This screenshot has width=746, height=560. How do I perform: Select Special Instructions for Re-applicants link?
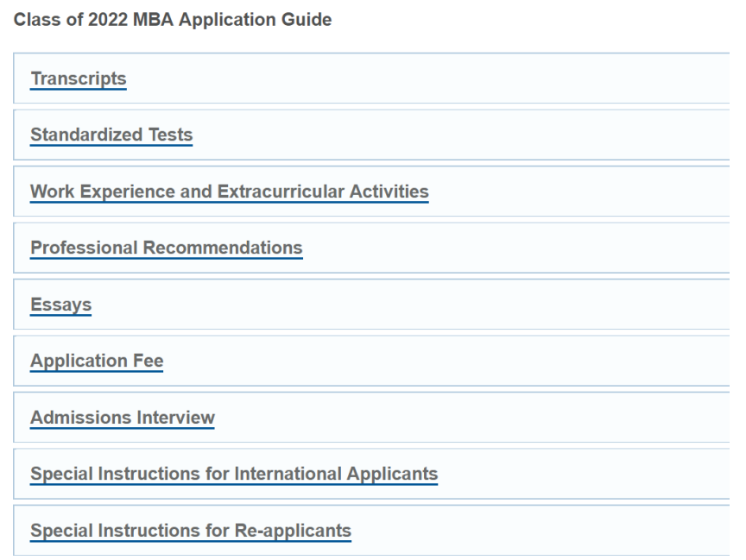(x=191, y=530)
